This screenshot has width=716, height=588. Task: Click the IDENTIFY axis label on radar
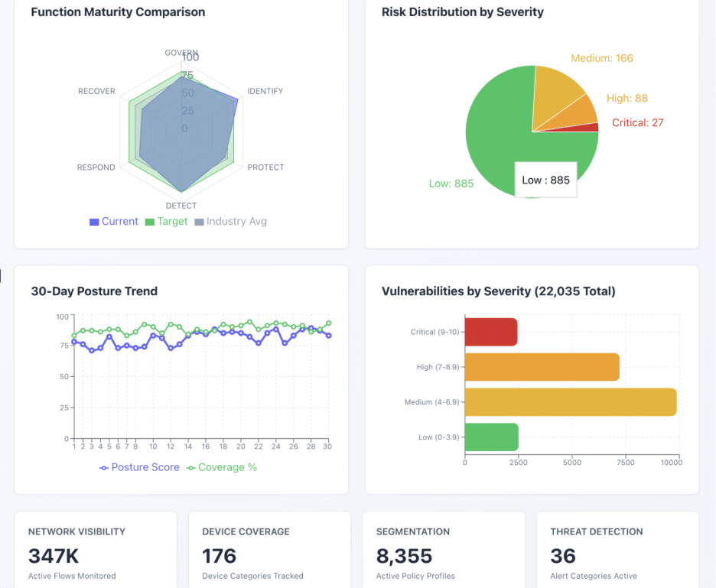pyautogui.click(x=265, y=91)
